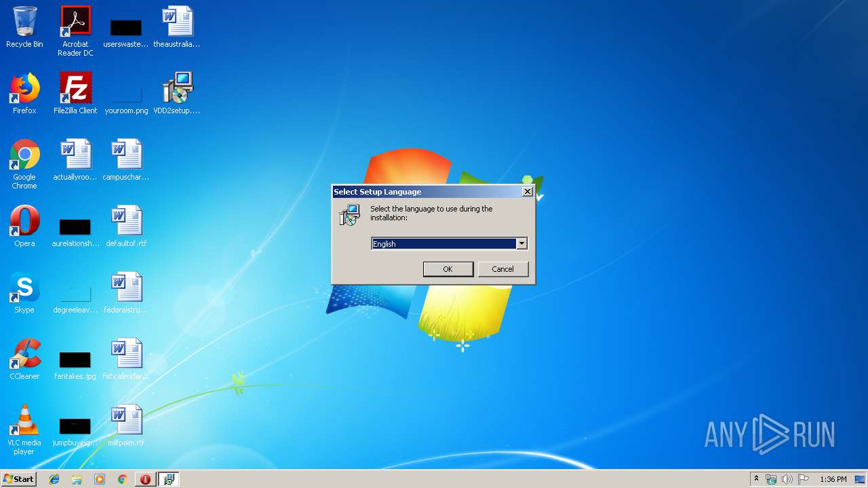
Task: Open the volume speaker tray icon
Action: point(787,479)
